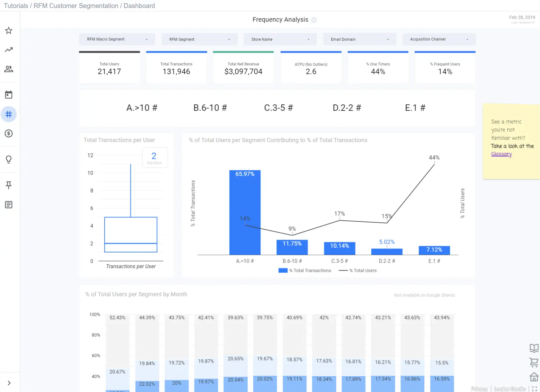Image resolution: width=540 pixels, height=392 pixels.
Task: Open the Store Name filter dropdown
Action: [x=280, y=39]
